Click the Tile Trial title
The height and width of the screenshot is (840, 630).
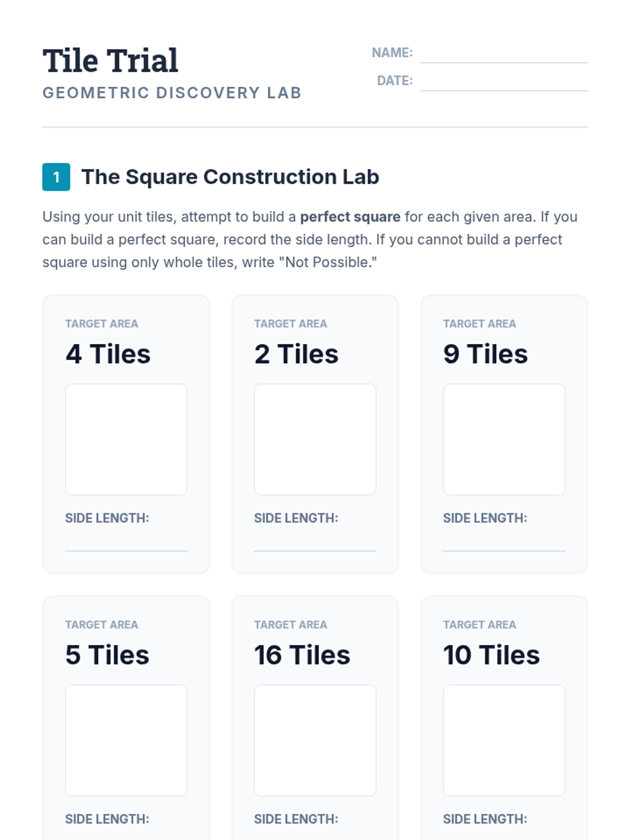coord(110,60)
